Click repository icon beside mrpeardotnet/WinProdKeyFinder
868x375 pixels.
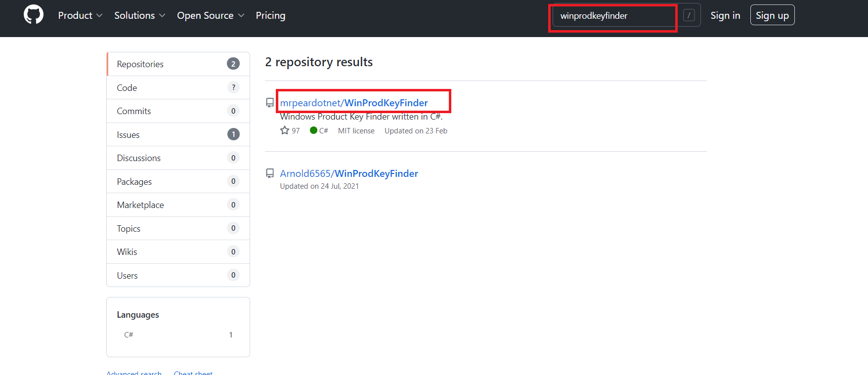(270, 103)
